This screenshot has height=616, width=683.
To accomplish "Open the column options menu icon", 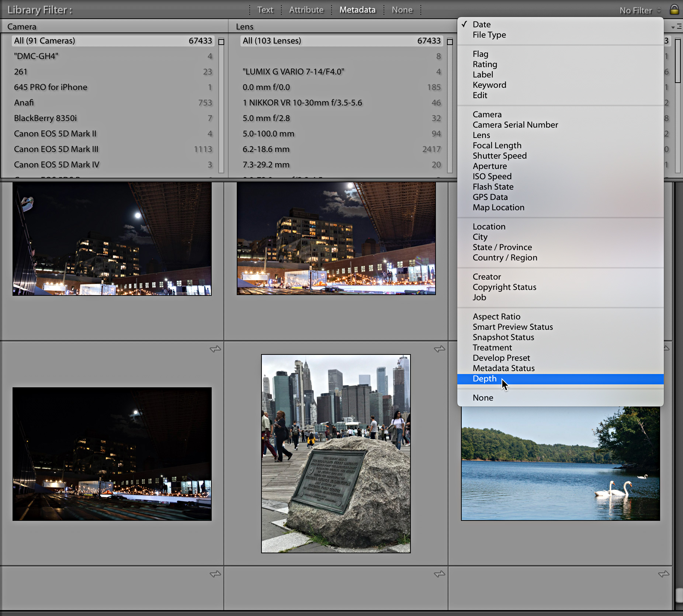I will [680, 26].
